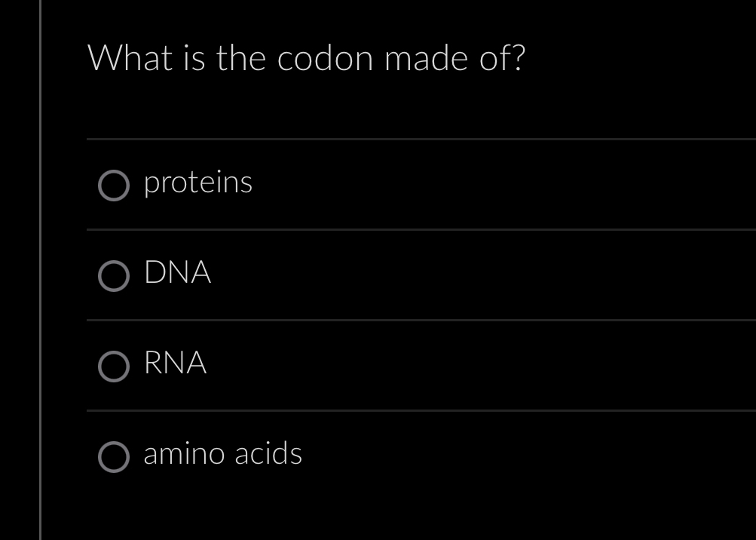Screen dimensions: 756x540
Task: Click the third answer option row
Action: click(x=377, y=366)
